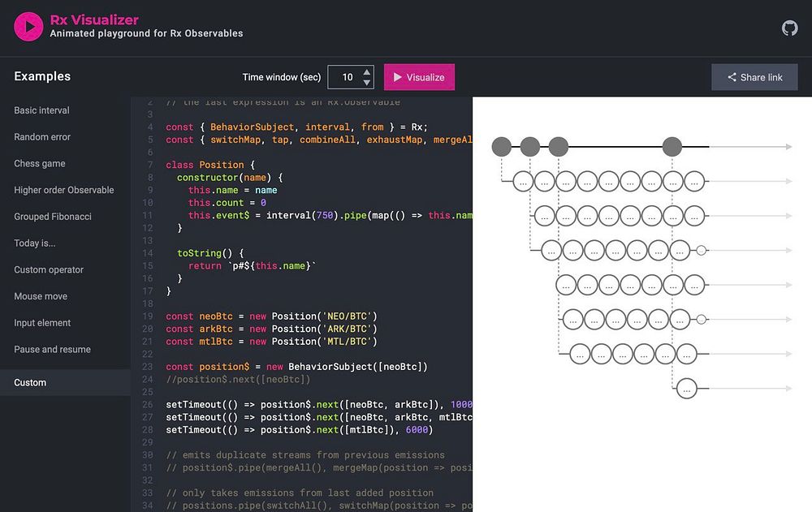The width and height of the screenshot is (812, 512).
Task: Click the fourth filled marble on top stream
Action: click(672, 147)
